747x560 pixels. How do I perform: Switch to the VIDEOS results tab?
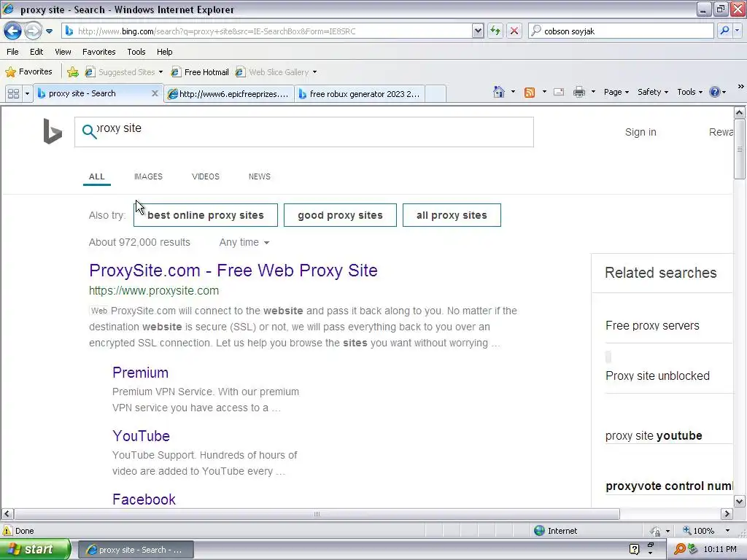[205, 176]
